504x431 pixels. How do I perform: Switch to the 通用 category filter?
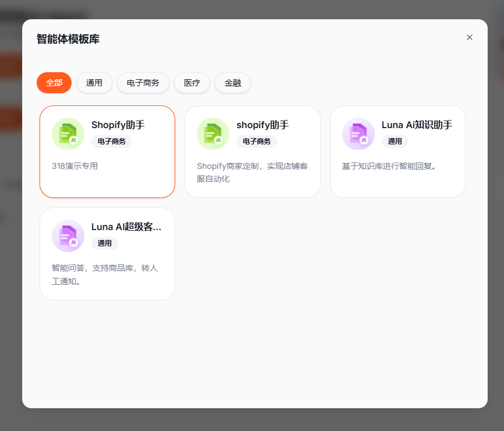point(94,83)
